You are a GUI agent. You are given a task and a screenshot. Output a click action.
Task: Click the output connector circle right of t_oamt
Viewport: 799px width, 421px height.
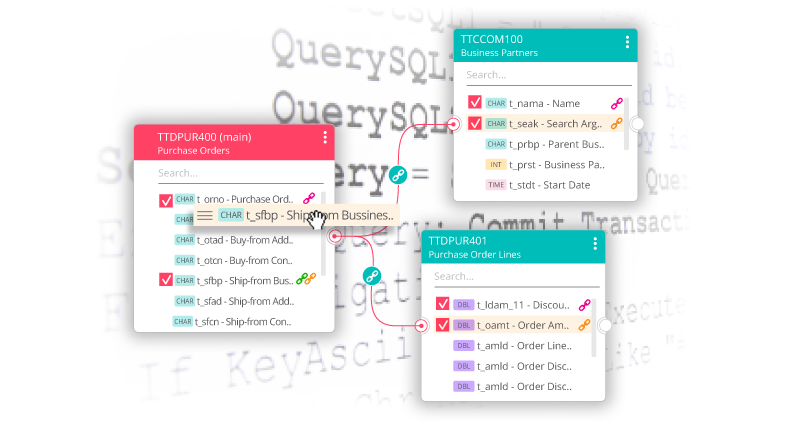605,325
